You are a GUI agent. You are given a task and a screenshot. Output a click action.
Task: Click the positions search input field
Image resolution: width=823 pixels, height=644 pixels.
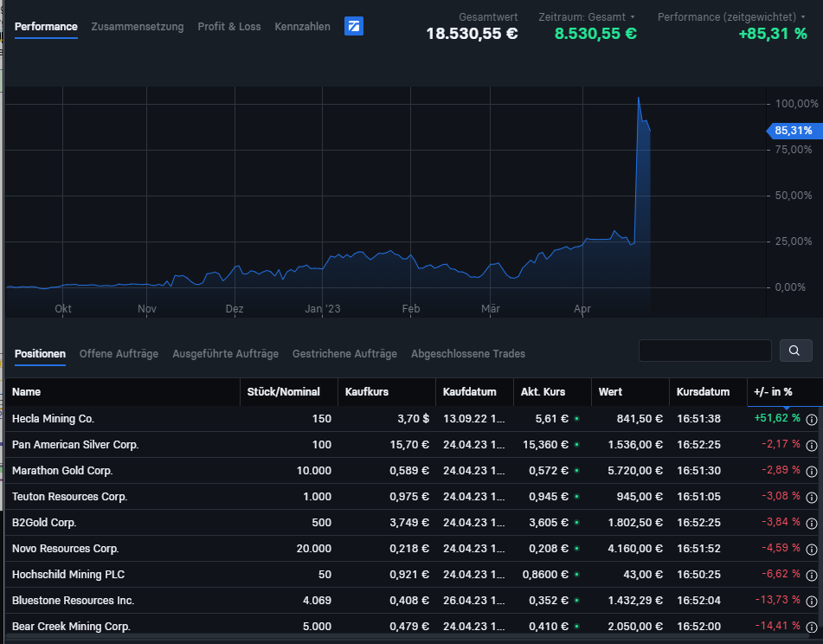(x=705, y=351)
